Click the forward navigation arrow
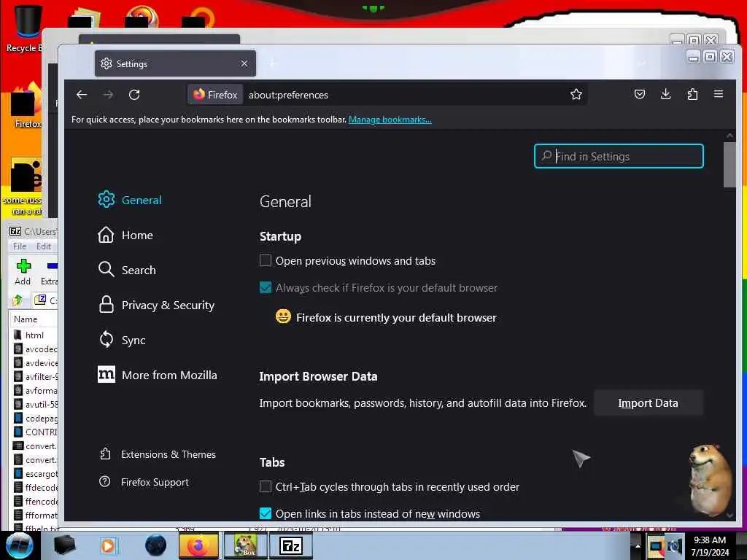 click(x=108, y=95)
